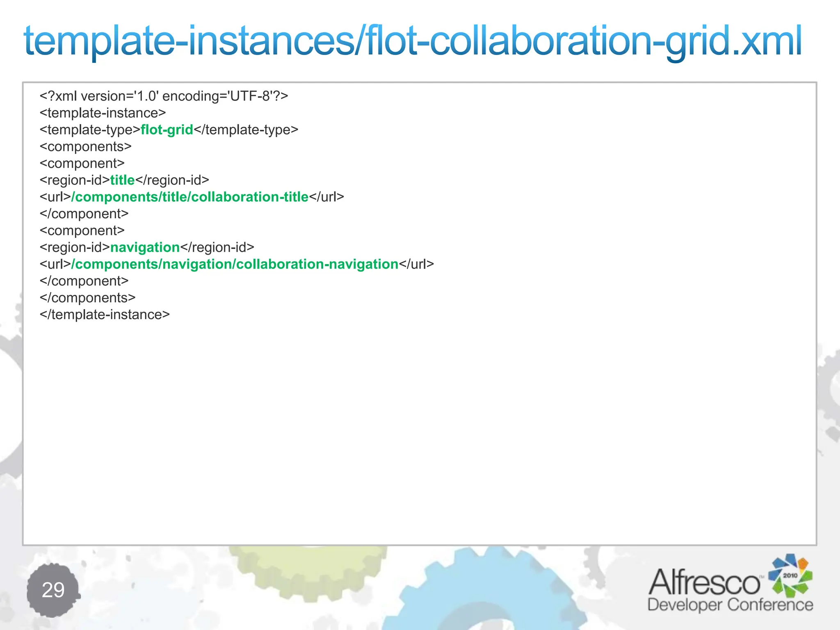The width and height of the screenshot is (840, 630).
Task: Click the collaboration-navigation URL path
Action: [235, 265]
